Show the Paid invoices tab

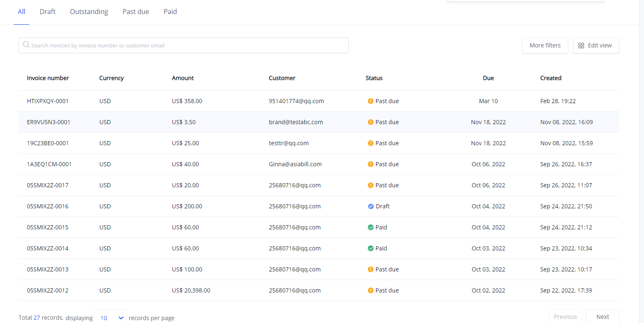(170, 12)
